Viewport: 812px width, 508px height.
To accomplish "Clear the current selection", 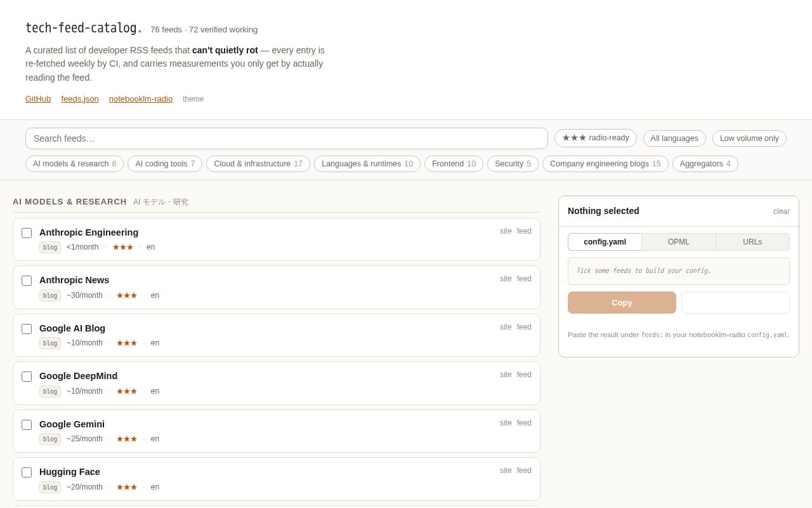I will 782,211.
